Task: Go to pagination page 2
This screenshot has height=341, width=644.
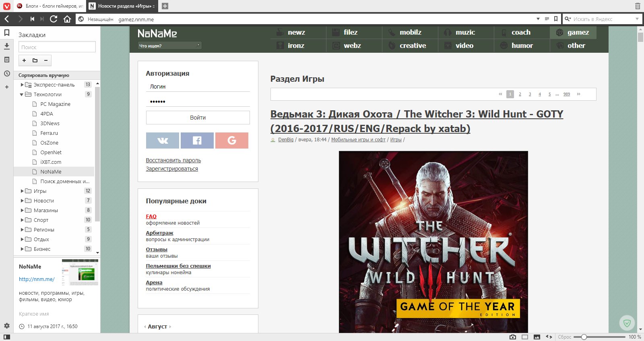Action: point(520,94)
